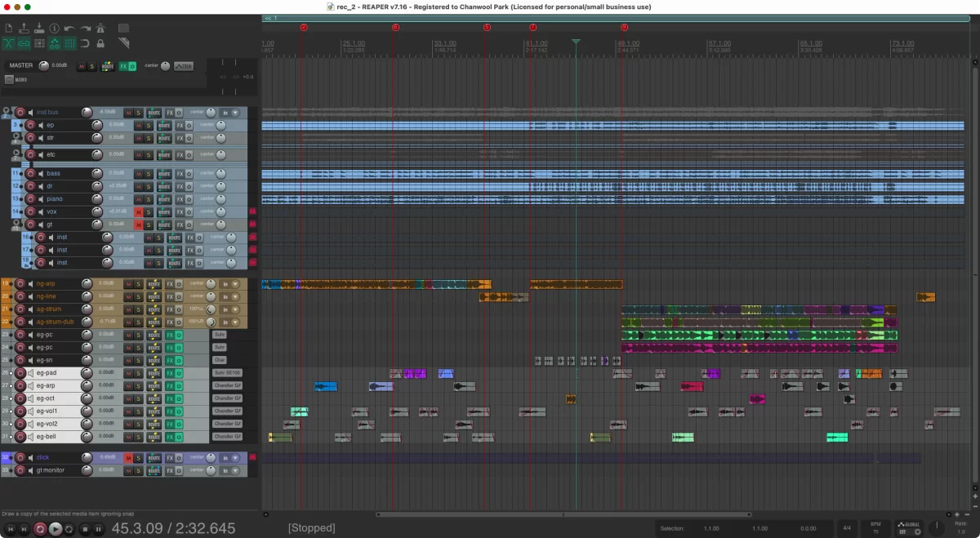Toggle item grouping chain-link icon

(24, 44)
